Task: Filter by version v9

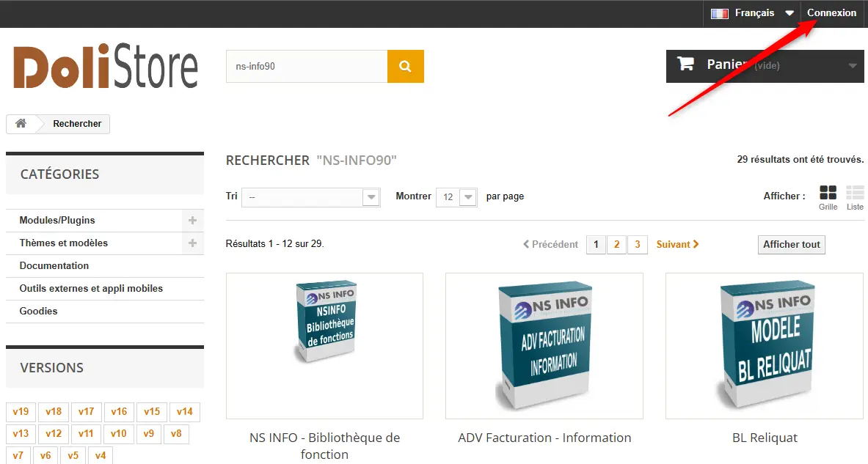Action: (x=149, y=434)
